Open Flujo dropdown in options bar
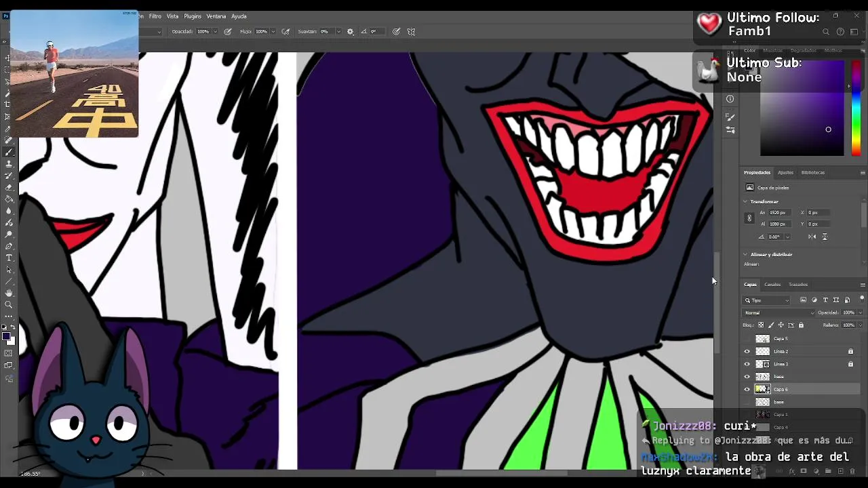Image resolution: width=868 pixels, height=488 pixels. pos(273,31)
